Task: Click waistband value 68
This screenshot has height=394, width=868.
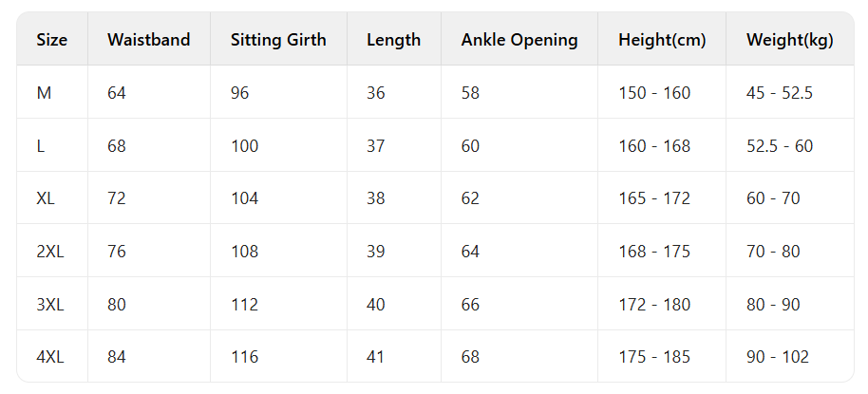Action: tap(117, 146)
